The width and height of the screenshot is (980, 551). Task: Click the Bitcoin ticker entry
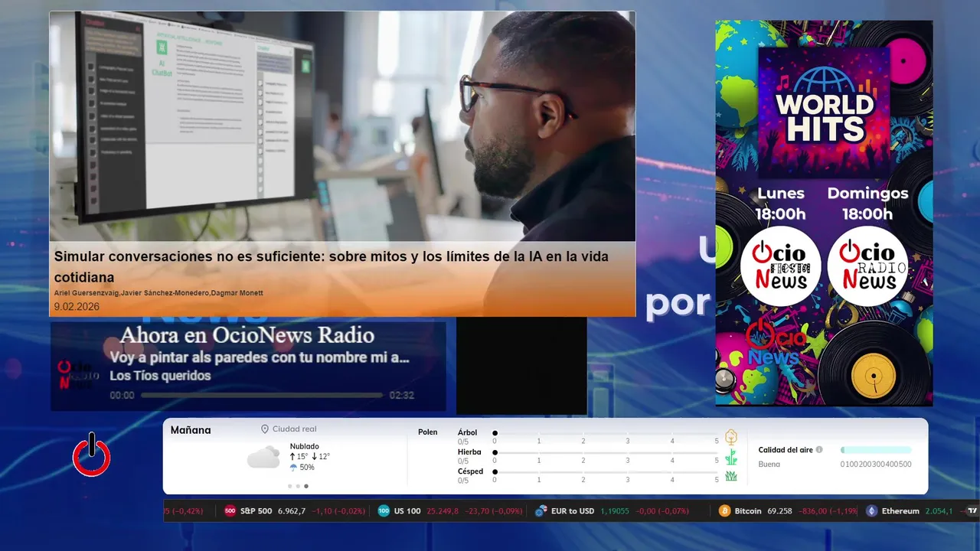tap(788, 510)
